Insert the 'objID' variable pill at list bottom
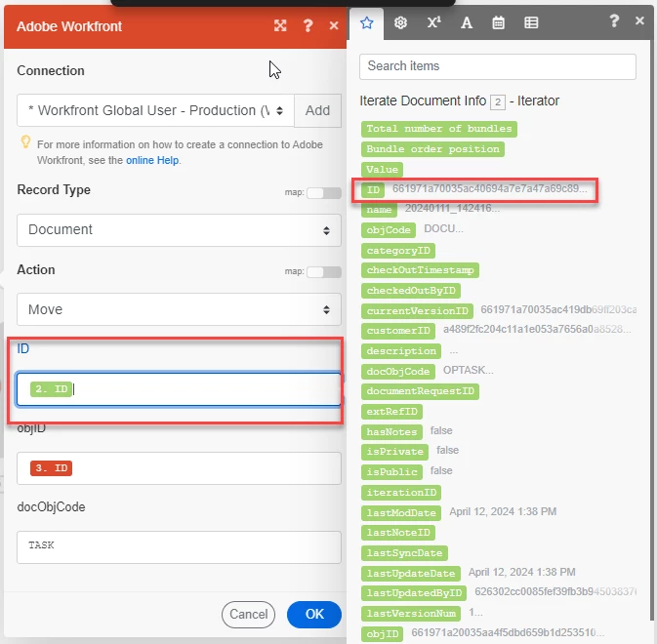Viewport: 657px width, 644px height. coord(382,634)
